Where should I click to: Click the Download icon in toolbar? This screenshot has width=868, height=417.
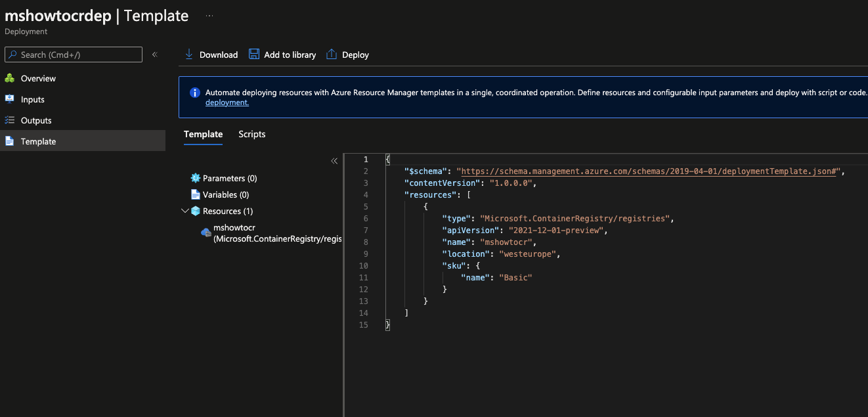point(189,55)
